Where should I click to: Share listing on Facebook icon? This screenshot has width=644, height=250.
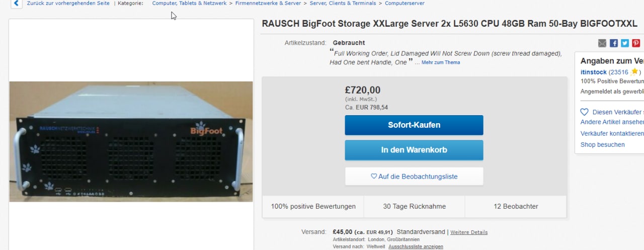pos(614,43)
